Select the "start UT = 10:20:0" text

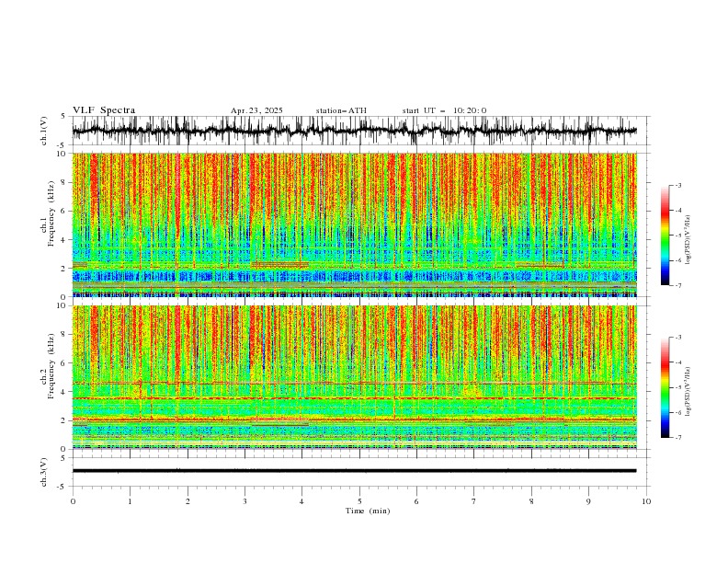tap(444, 110)
